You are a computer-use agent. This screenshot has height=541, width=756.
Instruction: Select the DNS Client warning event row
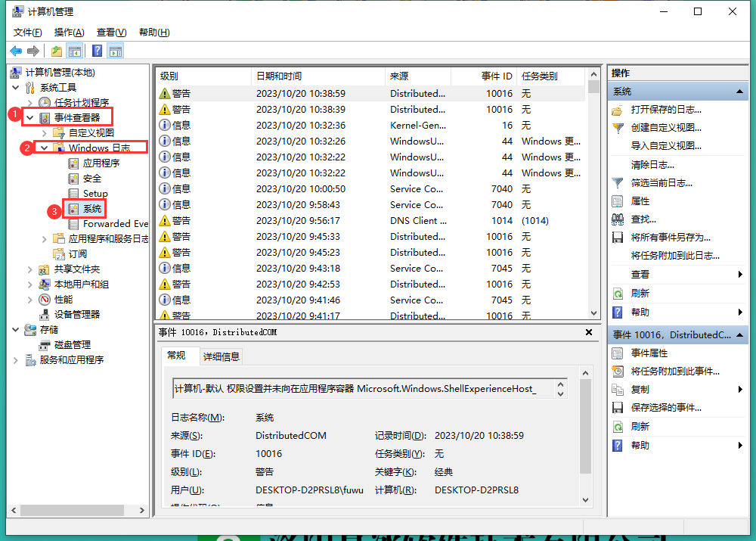coord(370,220)
